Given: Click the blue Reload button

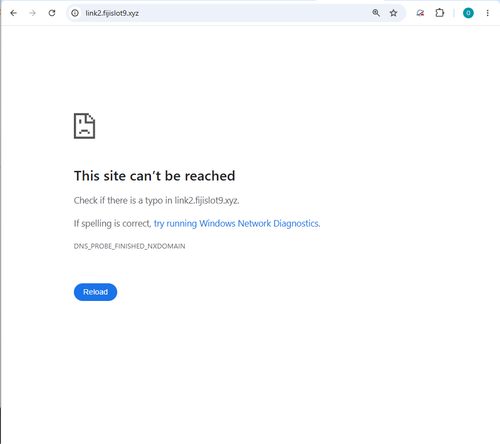Looking at the screenshot, I should 95,292.
